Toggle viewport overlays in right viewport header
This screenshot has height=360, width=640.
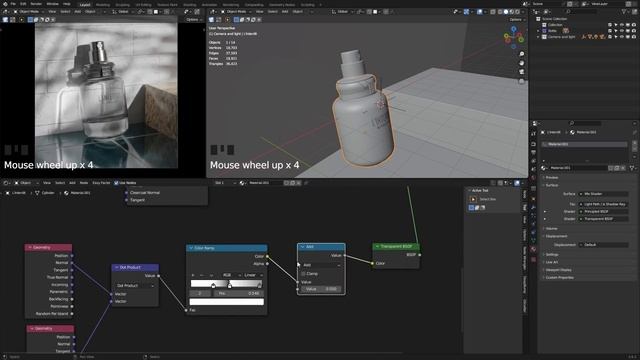[480, 12]
